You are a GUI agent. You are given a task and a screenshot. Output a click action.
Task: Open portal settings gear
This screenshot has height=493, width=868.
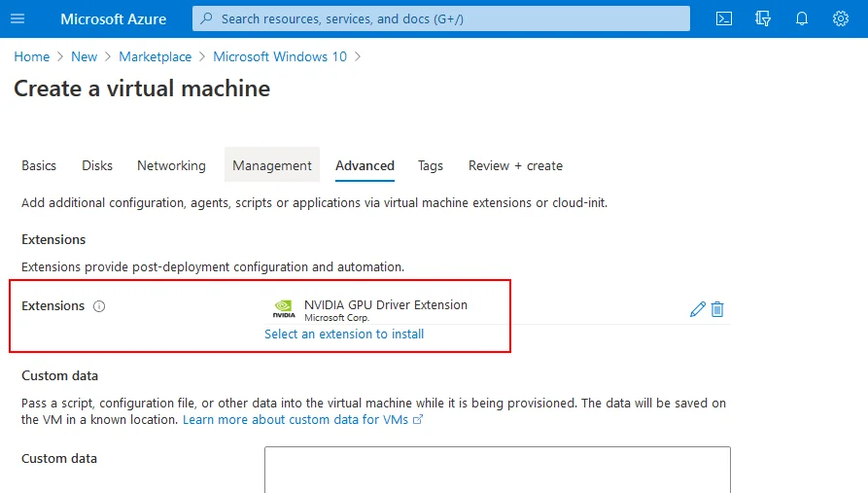pos(841,18)
